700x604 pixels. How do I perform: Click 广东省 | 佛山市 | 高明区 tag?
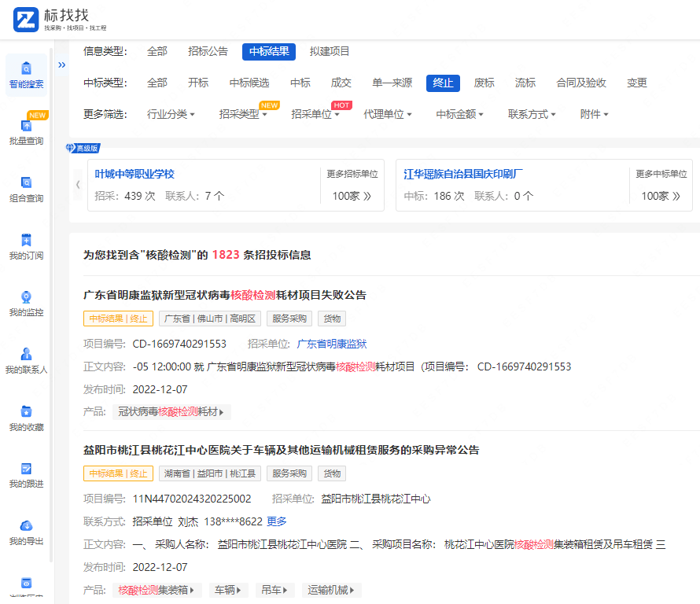click(210, 319)
